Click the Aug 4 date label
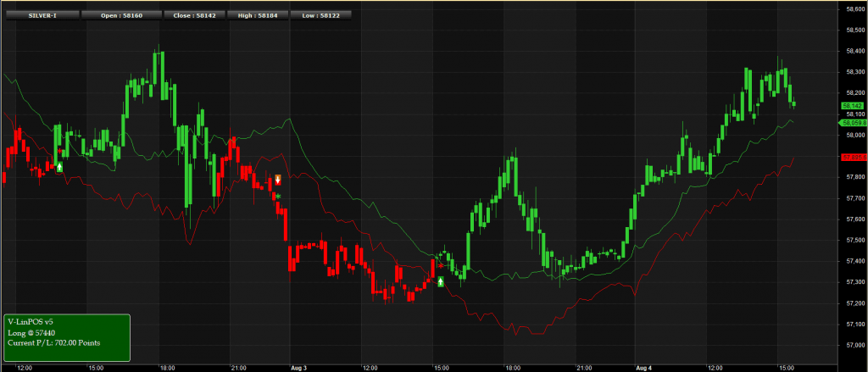Image resolution: width=868 pixels, height=372 pixels. click(x=643, y=368)
